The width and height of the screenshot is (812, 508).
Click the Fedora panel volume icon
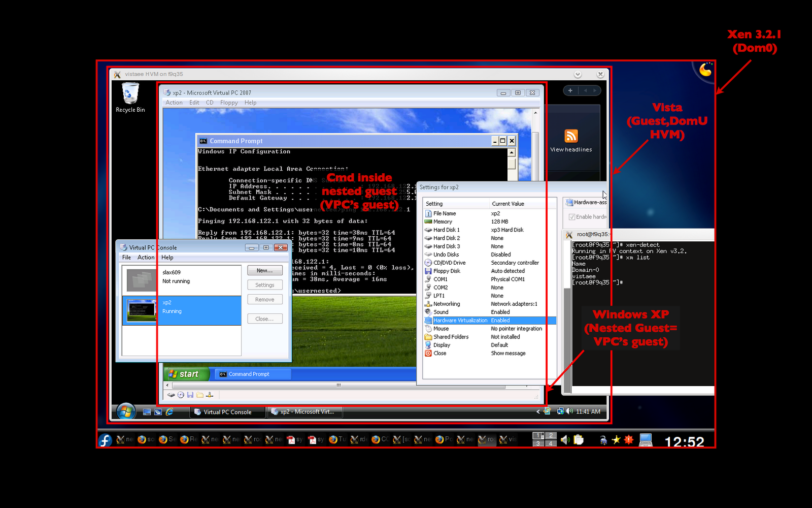(x=565, y=440)
